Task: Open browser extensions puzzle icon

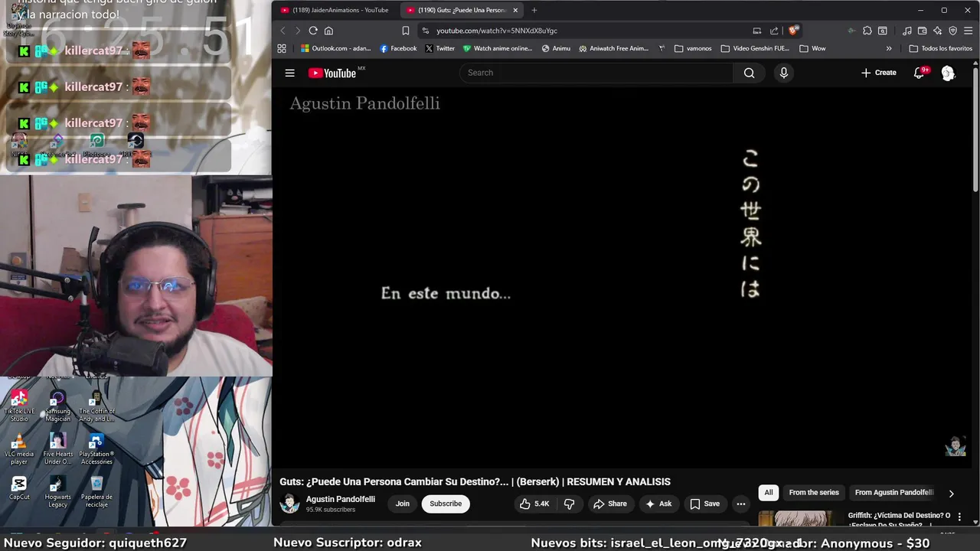Action: tap(867, 31)
